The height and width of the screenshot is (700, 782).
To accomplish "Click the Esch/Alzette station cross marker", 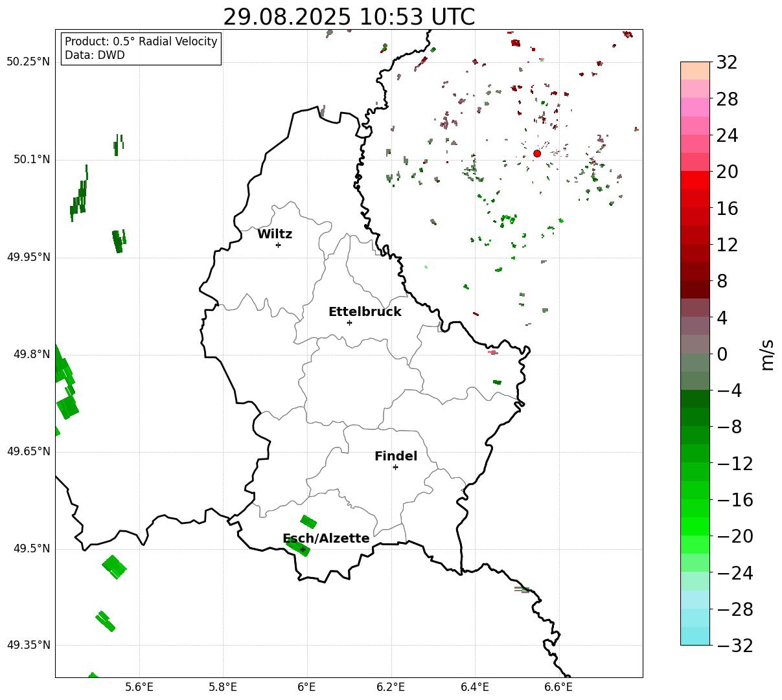I will point(303,549).
